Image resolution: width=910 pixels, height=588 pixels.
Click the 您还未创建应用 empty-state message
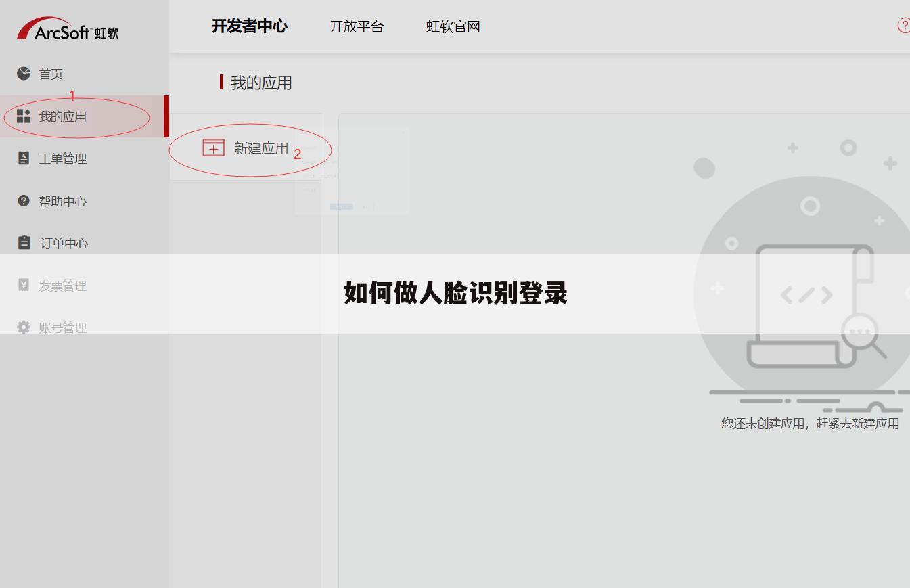click(x=810, y=423)
